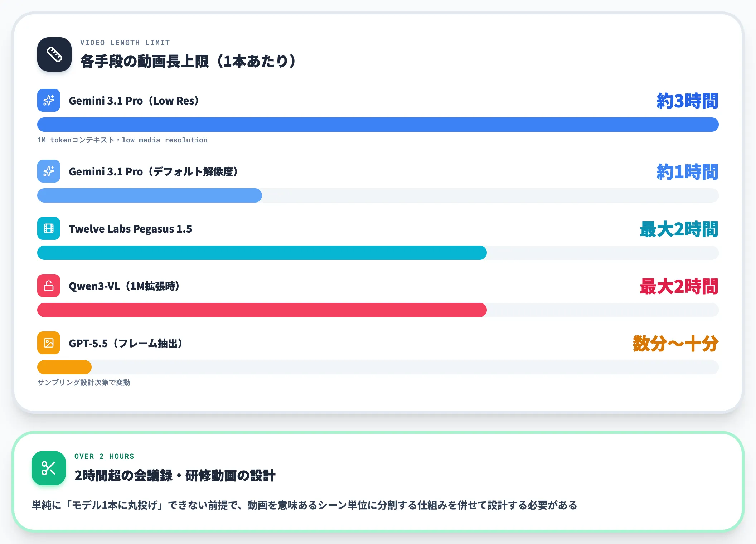Click the red Qwen3-VL progress bar
The height and width of the screenshot is (544, 756).
pyautogui.click(x=262, y=310)
